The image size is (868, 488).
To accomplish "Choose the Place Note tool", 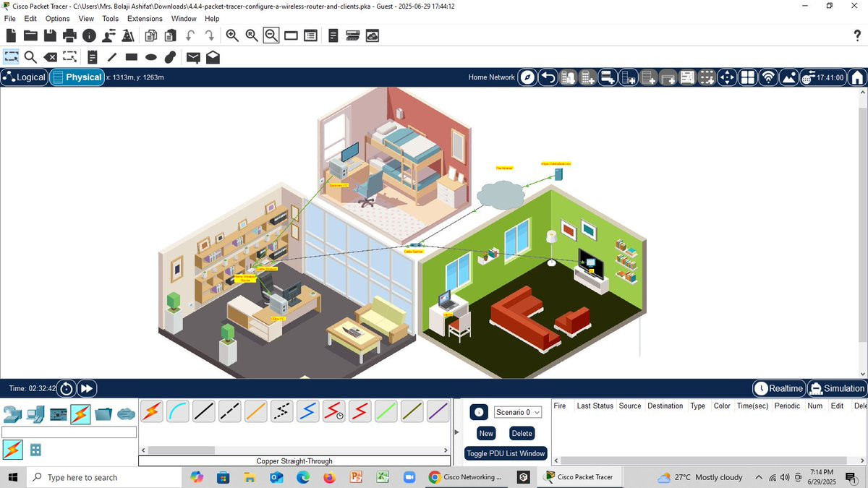I will click(x=92, y=57).
